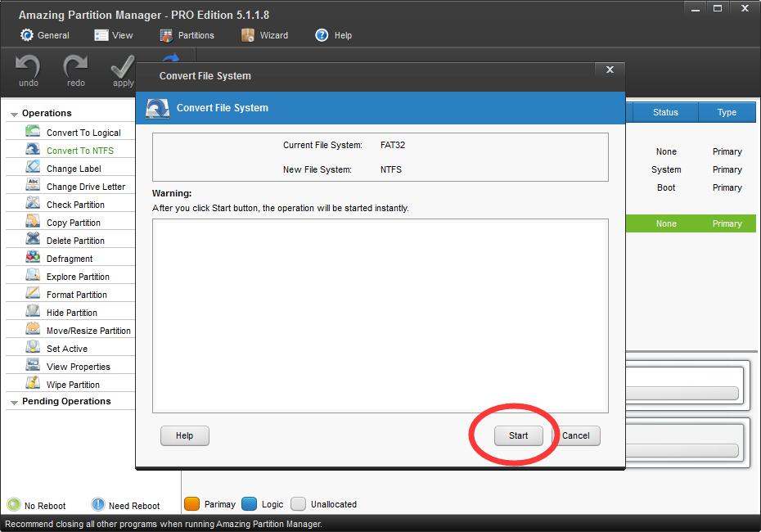Screen dimensions: 761x532
Task: Click the FAT32 current file system value
Action: (x=393, y=145)
